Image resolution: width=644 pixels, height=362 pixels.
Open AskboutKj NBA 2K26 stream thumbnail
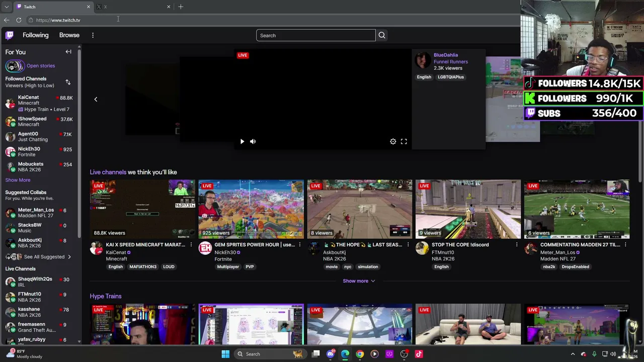coord(360,209)
